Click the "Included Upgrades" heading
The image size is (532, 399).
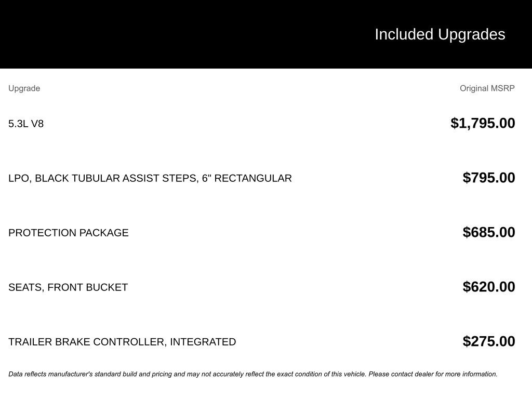(x=440, y=34)
